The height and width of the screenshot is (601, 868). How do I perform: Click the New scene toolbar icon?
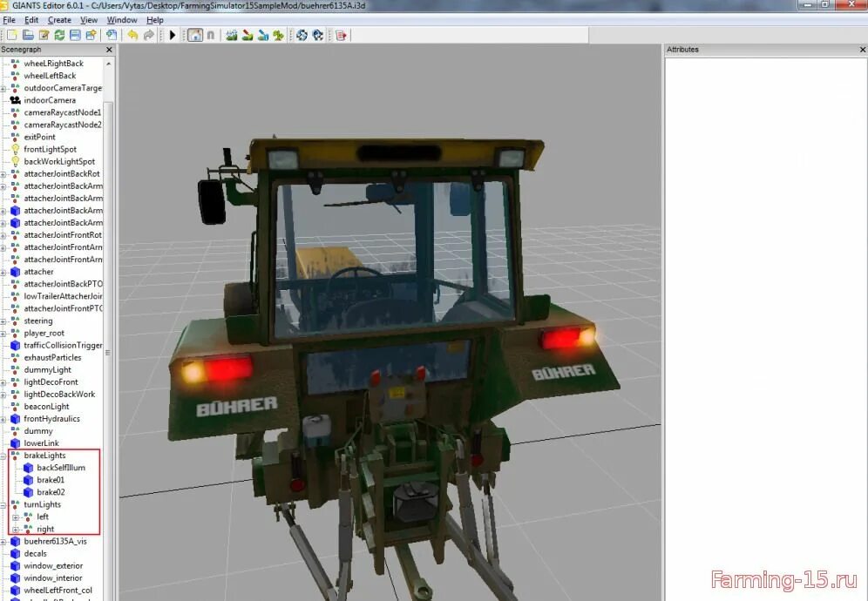click(x=11, y=36)
